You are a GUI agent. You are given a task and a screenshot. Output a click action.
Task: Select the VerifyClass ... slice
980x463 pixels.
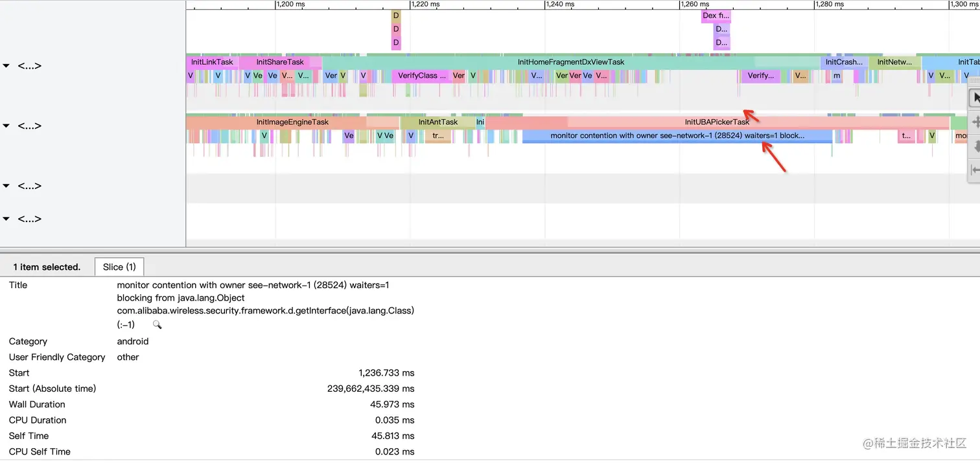click(421, 76)
